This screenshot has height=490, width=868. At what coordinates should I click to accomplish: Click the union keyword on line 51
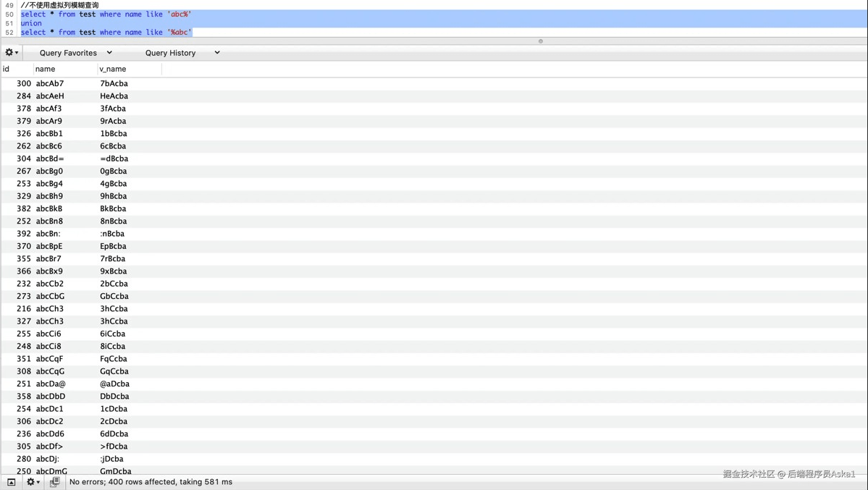[31, 23]
